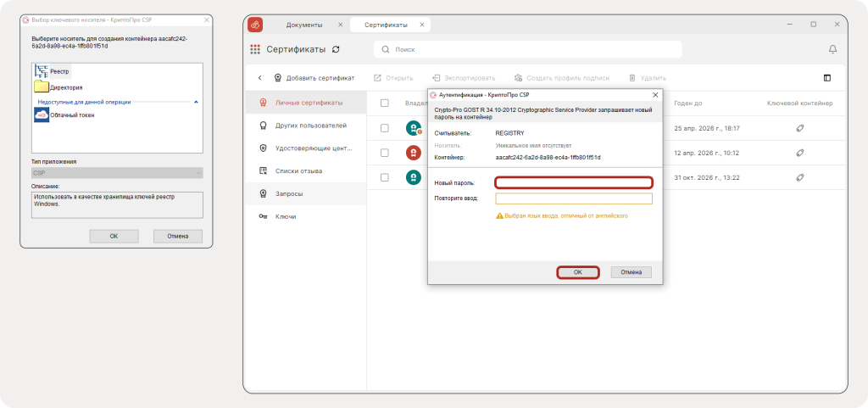This screenshot has width=868, height=408.
Task: Close the Сертификаты tab
Action: pos(422,25)
